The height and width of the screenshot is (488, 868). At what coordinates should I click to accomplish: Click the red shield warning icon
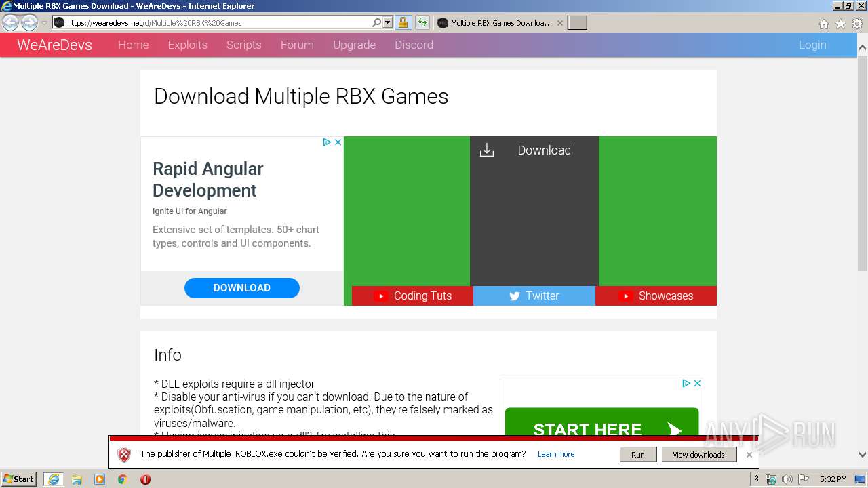click(x=123, y=455)
